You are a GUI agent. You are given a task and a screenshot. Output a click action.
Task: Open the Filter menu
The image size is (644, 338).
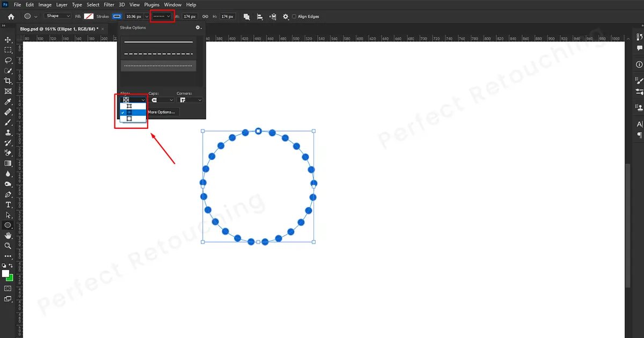109,5
